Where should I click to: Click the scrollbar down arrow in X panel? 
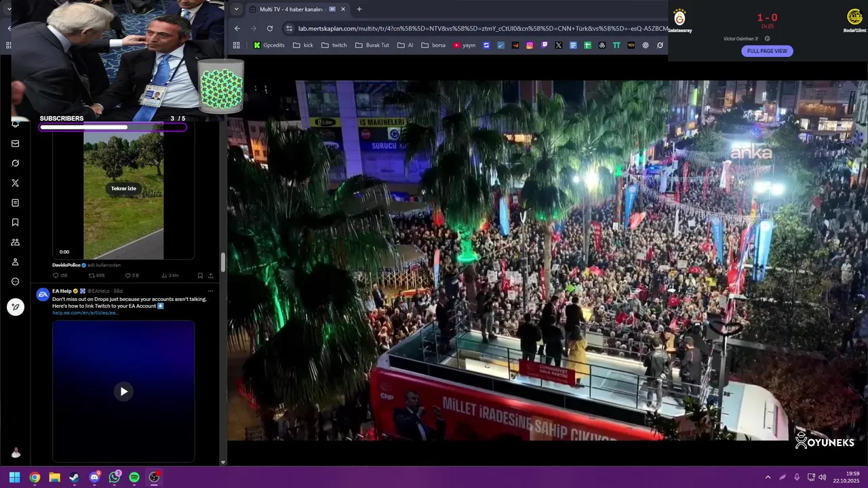coord(223,462)
